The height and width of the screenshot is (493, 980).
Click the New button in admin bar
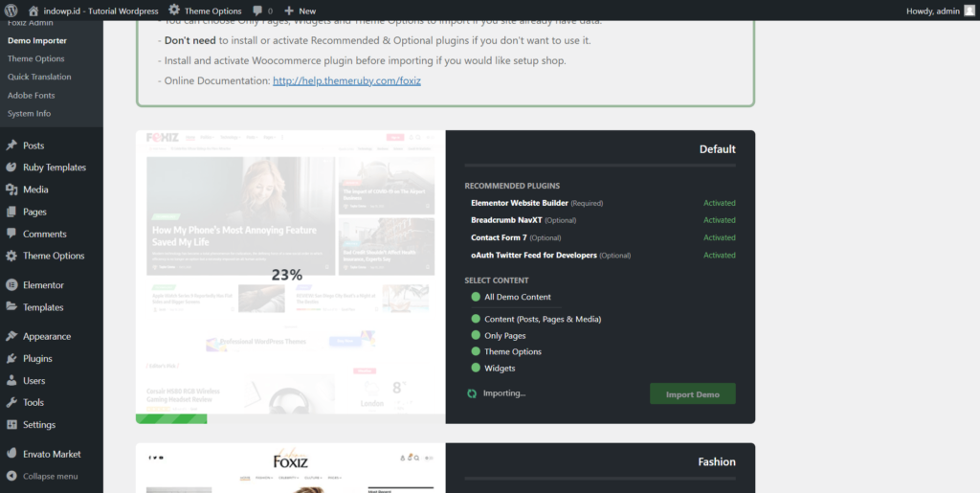307,11
